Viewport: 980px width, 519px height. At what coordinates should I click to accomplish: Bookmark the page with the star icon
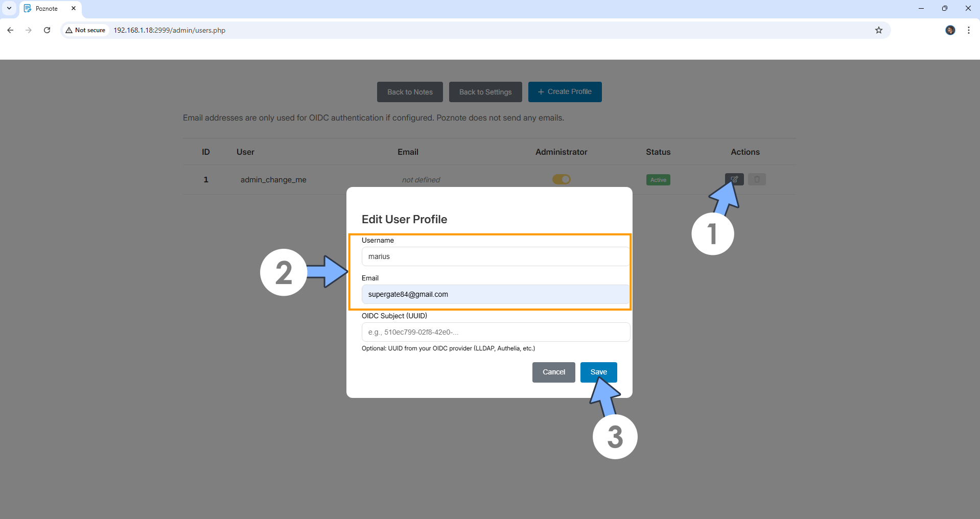click(879, 30)
